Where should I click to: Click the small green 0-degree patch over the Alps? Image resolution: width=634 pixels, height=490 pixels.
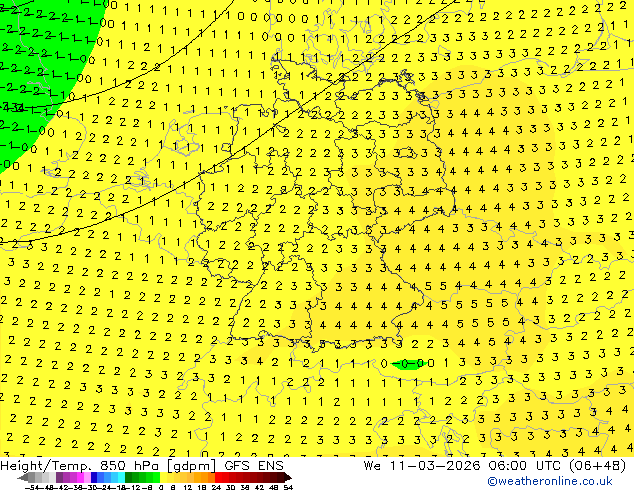click(x=409, y=364)
